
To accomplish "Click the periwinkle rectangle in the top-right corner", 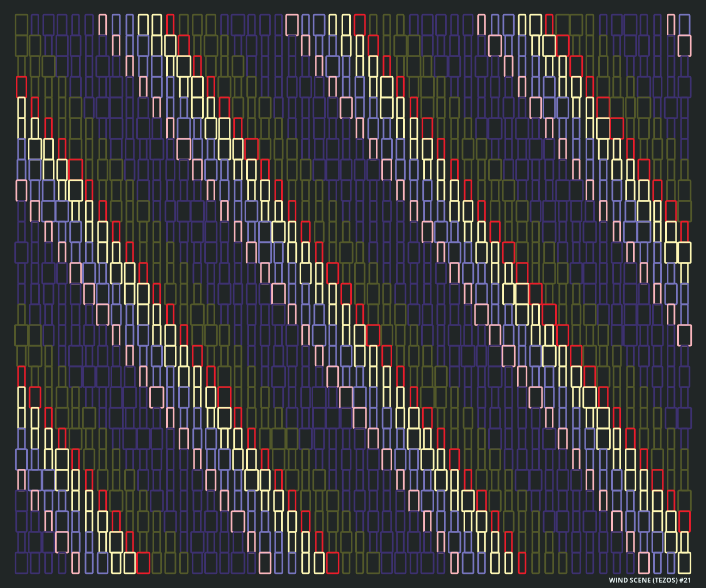I will pos(684,25).
